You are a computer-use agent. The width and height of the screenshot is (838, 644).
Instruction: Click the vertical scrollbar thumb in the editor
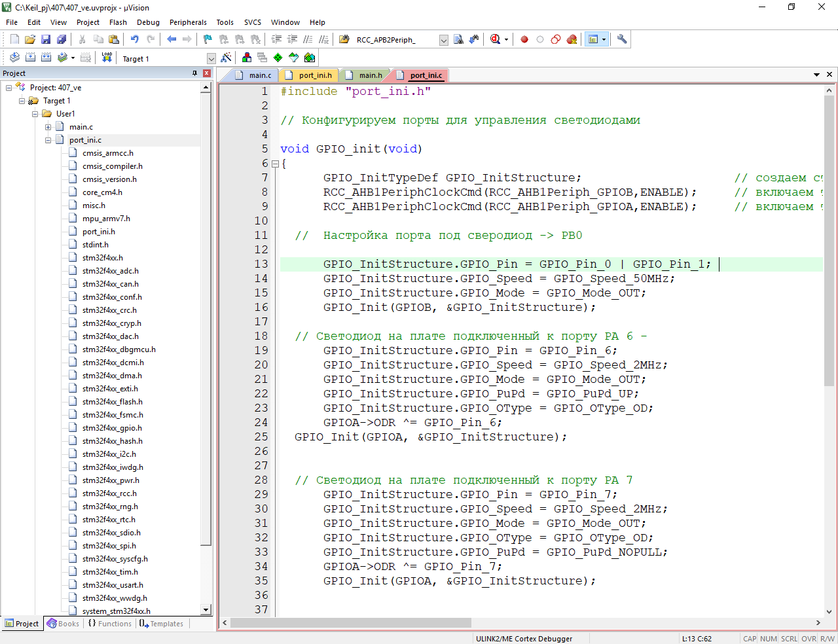[x=829, y=240]
